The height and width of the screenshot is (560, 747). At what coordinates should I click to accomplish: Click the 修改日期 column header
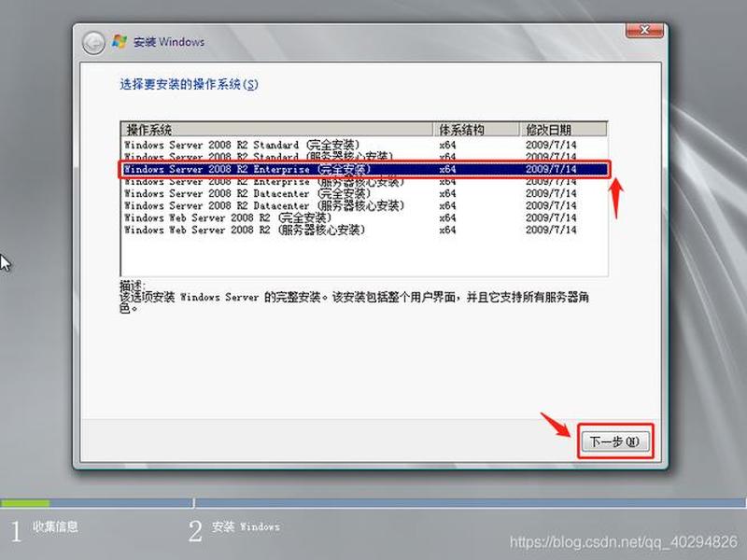(x=563, y=130)
